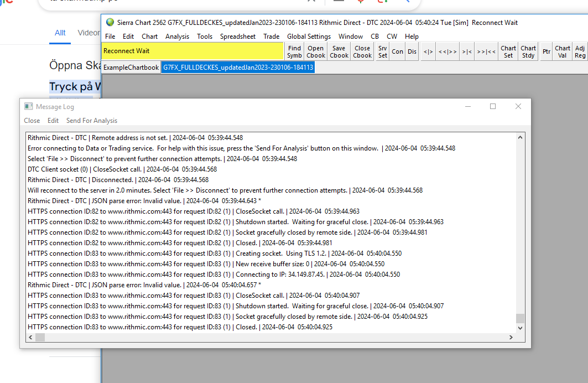The height and width of the screenshot is (383, 588).
Task: Open the Chart menu
Action: pyautogui.click(x=149, y=37)
